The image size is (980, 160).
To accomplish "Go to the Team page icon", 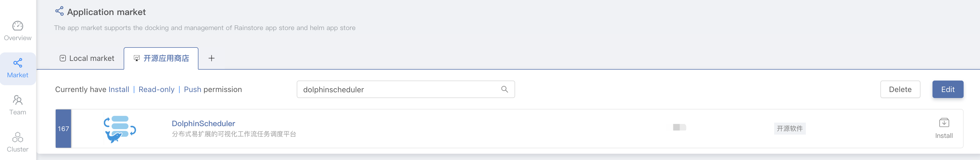I will pos(17,100).
